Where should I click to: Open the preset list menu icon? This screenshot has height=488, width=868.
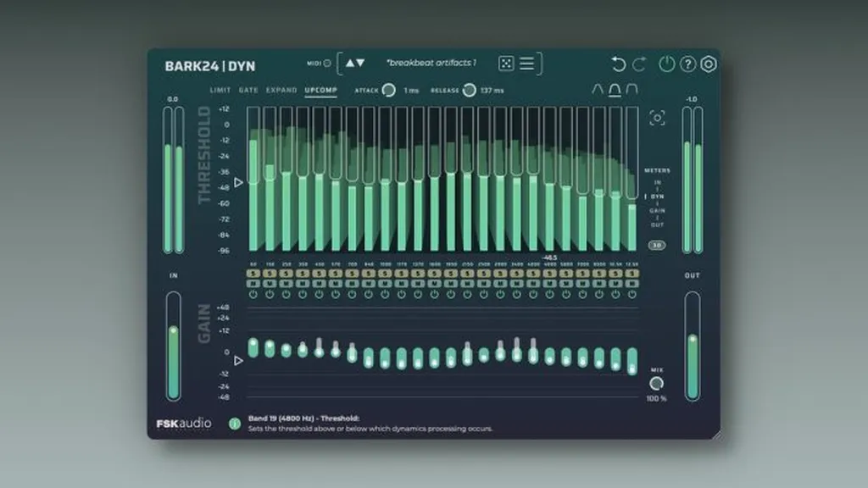click(526, 64)
